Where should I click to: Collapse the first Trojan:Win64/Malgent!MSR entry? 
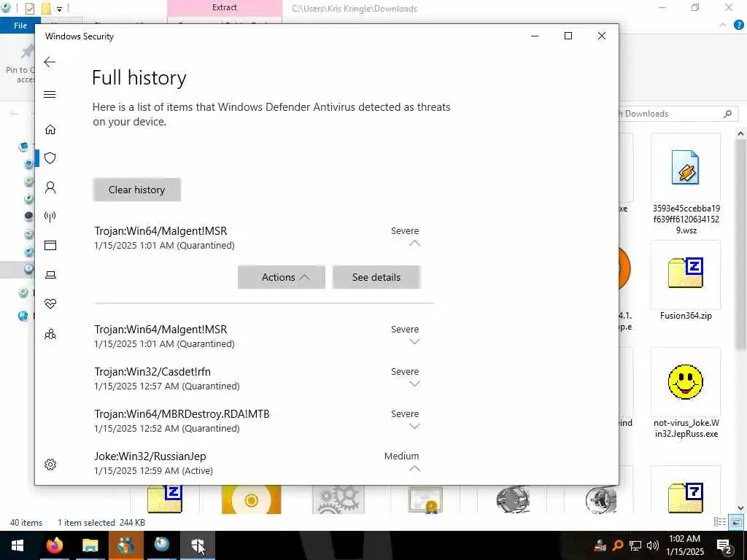click(x=414, y=244)
